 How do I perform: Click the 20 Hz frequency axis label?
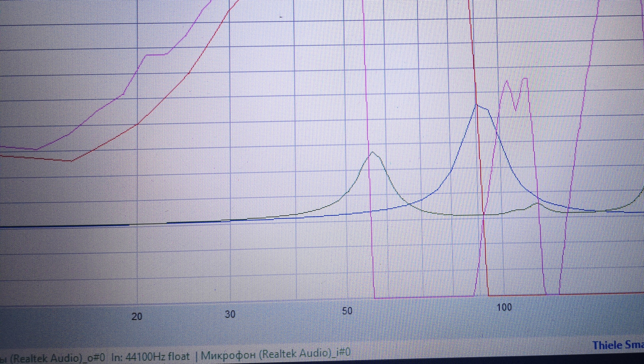pos(137,316)
